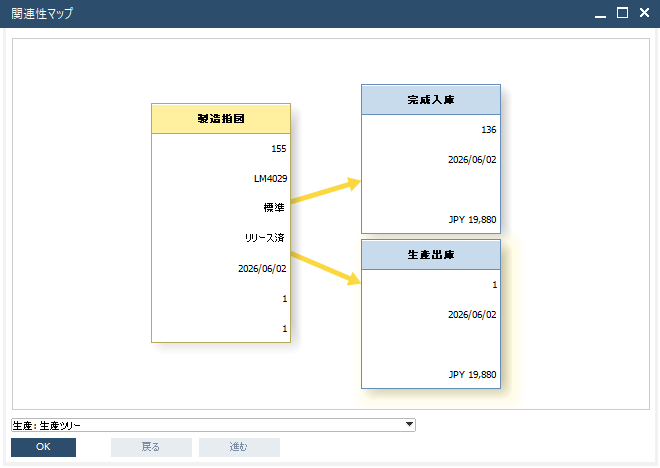This screenshot has height=468, width=660.
Task: Click JPY 19,880 in the 生産出庫 node
Action: (x=472, y=375)
